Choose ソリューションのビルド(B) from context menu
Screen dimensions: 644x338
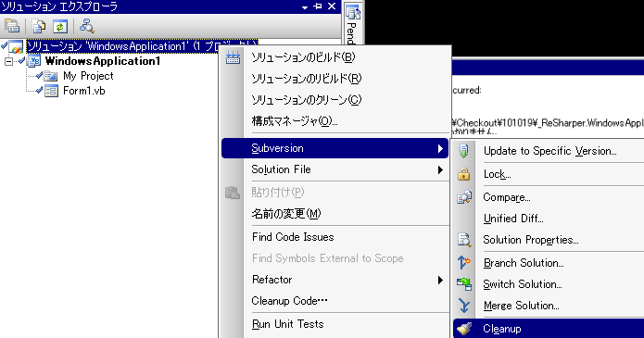[x=335, y=57]
